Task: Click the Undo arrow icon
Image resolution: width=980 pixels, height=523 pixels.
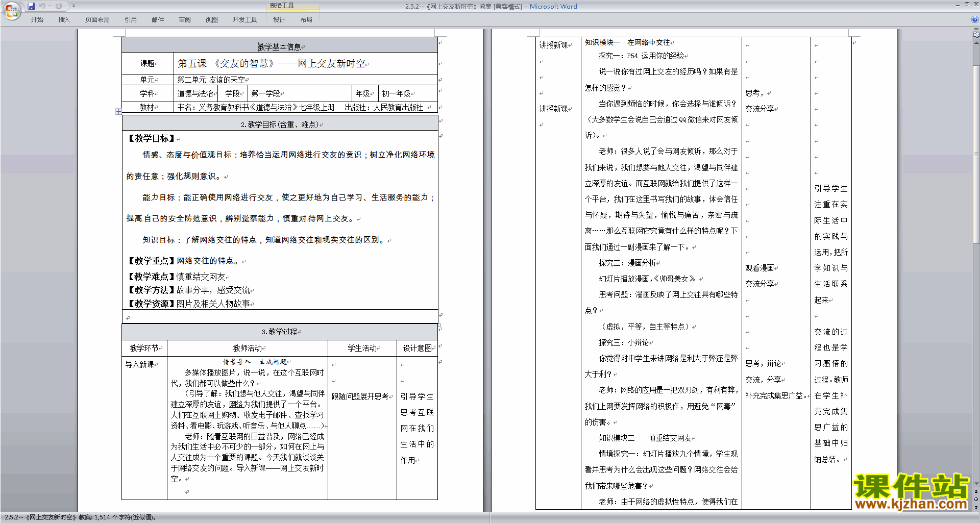Action: tap(42, 6)
